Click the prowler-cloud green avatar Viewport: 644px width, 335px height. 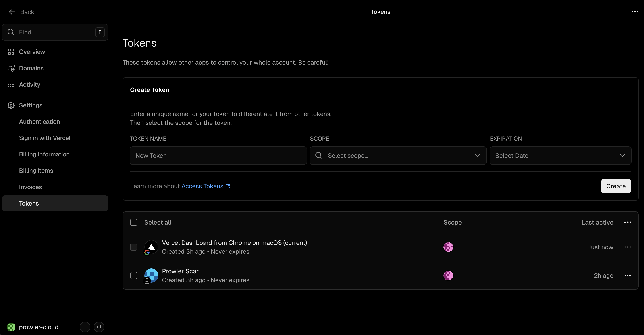point(11,327)
